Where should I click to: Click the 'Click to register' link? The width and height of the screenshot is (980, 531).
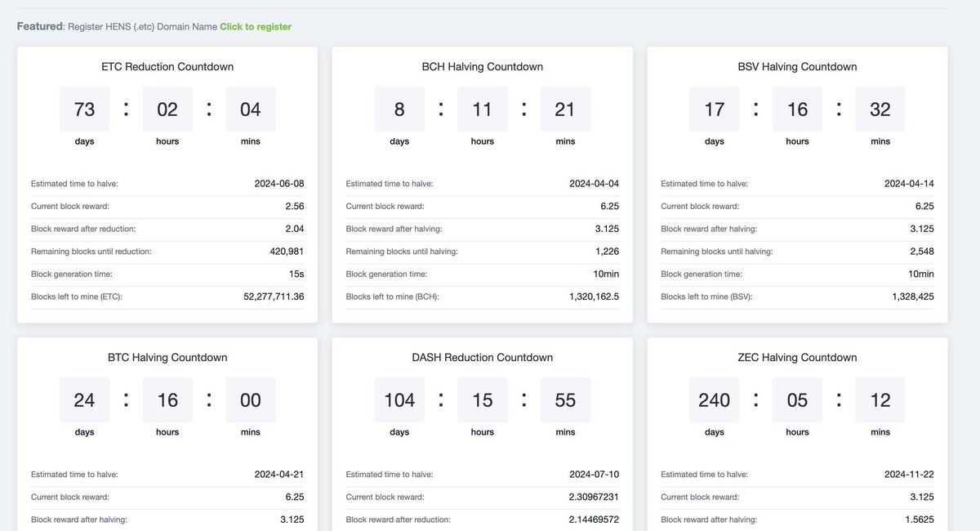[x=256, y=27]
